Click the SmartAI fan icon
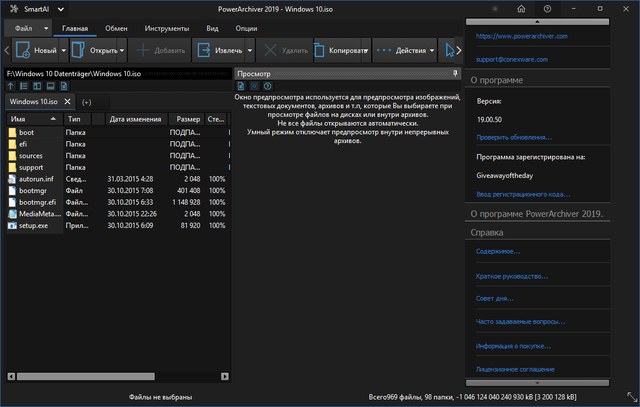This screenshot has width=640, height=407. (14, 9)
